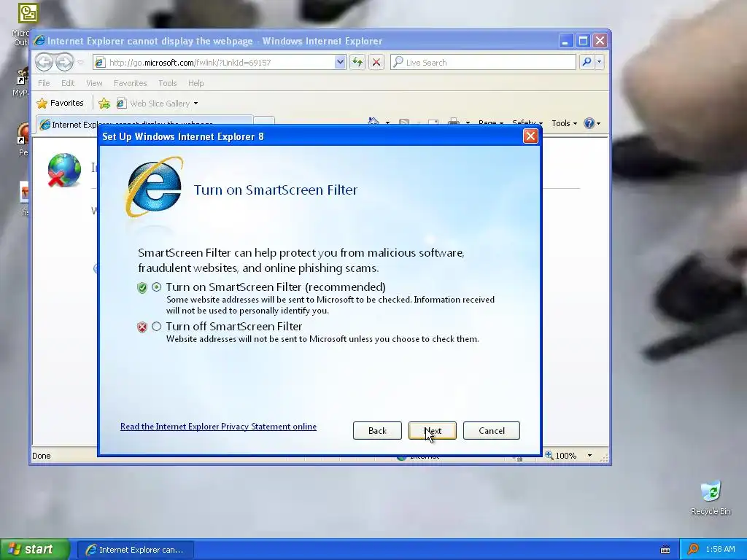Image resolution: width=747 pixels, height=560 pixels.
Task: Click the address bar URL field
Action: (214, 63)
